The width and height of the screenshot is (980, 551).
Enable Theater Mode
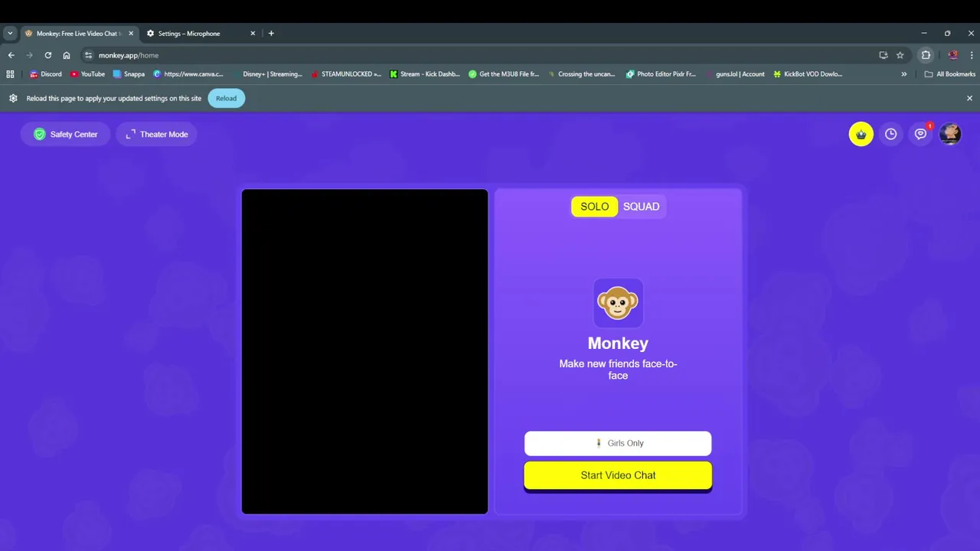coord(157,134)
